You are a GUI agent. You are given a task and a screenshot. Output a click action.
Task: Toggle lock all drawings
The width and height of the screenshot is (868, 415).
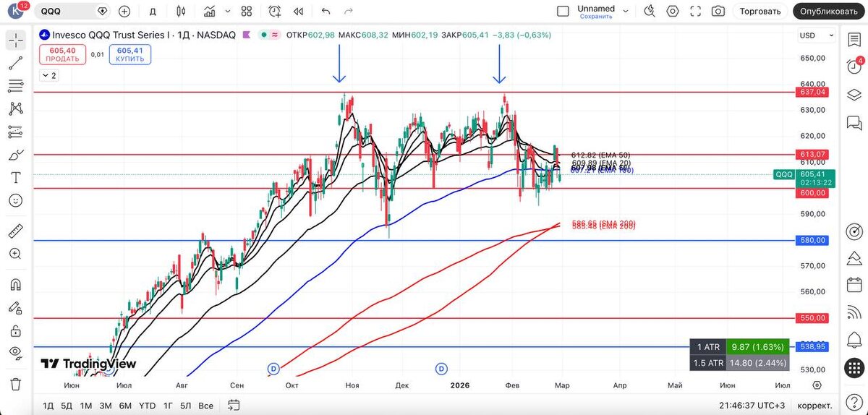(16, 330)
